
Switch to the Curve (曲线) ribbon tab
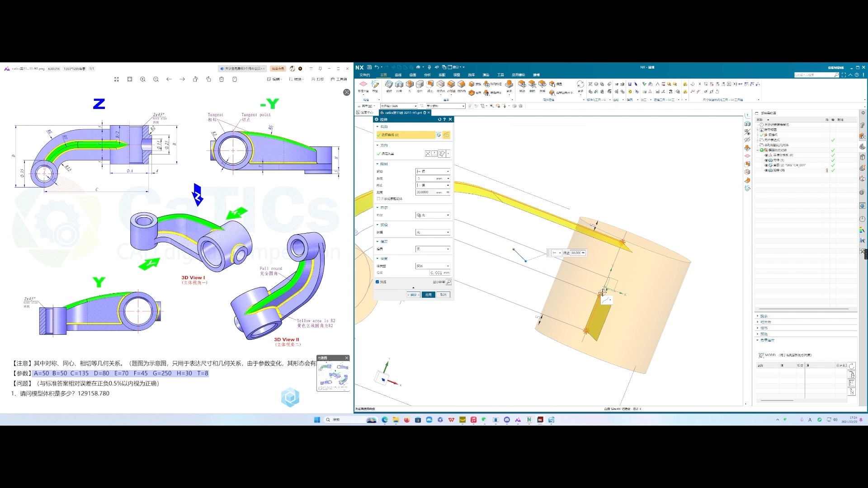pos(398,75)
